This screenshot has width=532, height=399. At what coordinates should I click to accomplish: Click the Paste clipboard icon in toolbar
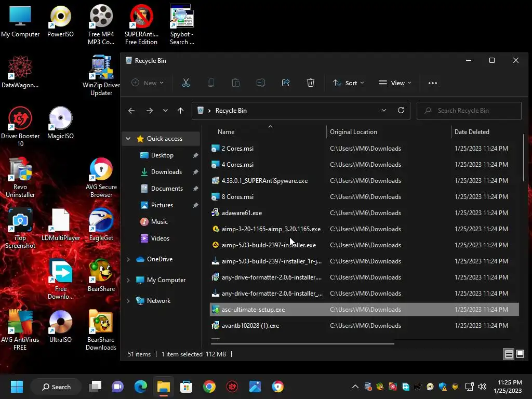click(x=236, y=83)
